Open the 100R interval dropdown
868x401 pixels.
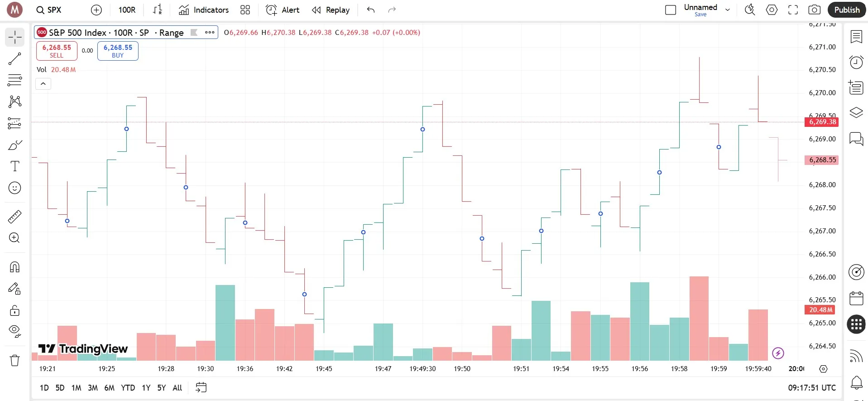click(x=127, y=10)
